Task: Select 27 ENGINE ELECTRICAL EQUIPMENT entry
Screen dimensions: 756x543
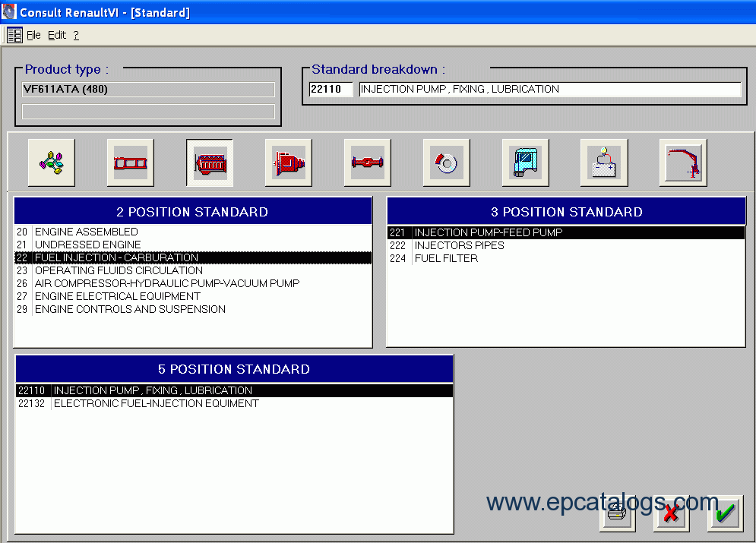Action: [x=118, y=296]
